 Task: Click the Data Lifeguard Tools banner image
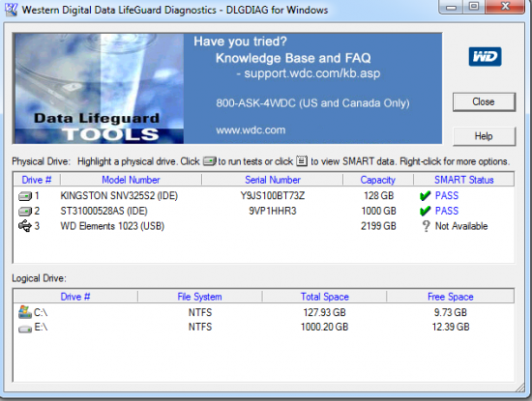coord(99,89)
